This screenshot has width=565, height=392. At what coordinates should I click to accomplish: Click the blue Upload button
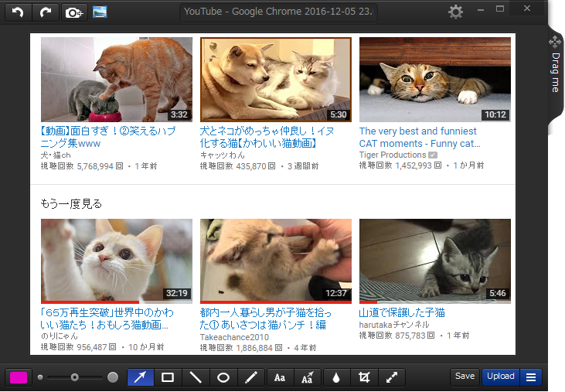click(x=500, y=377)
